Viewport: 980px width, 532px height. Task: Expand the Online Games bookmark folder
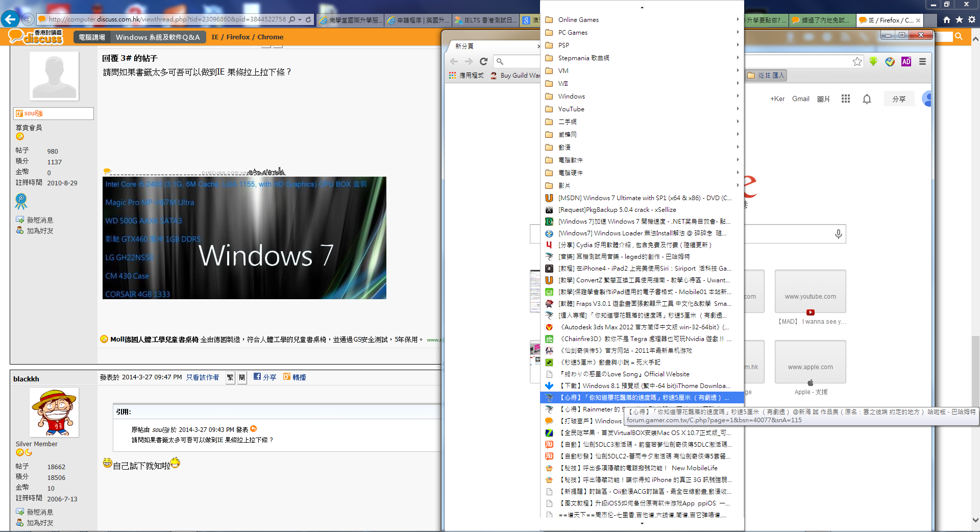tap(642, 19)
